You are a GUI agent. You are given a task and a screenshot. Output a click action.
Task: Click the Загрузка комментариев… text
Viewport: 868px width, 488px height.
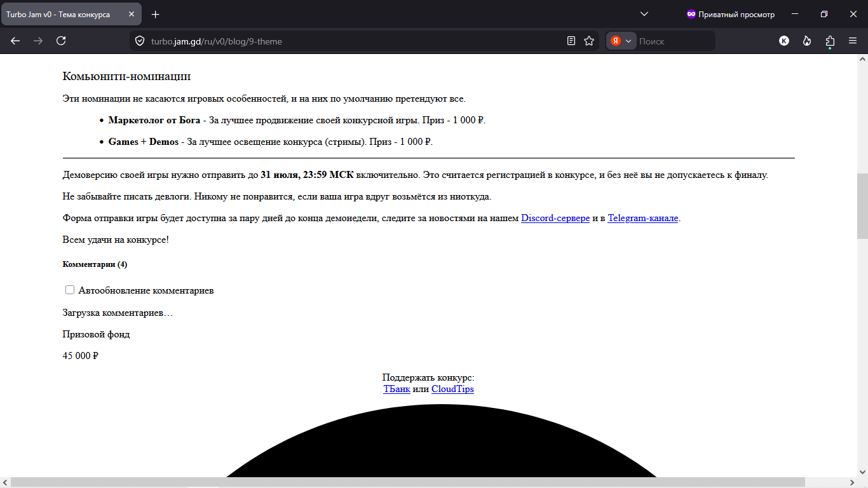(118, 313)
